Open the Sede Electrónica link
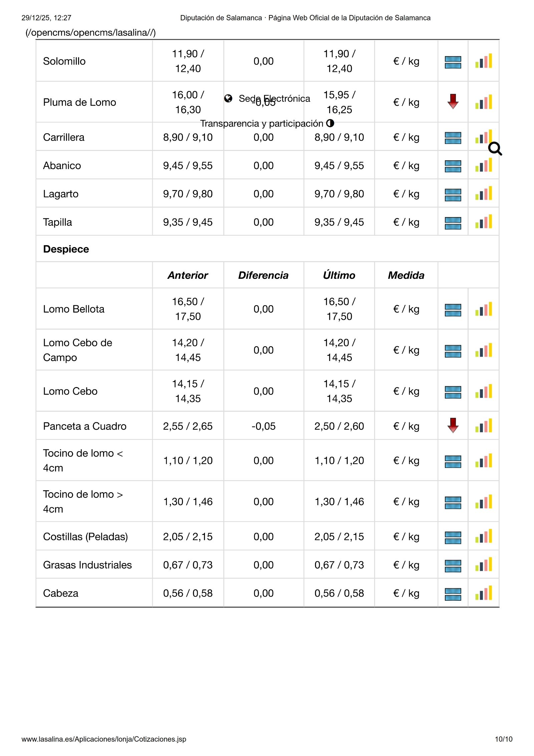Screen dimensions: 534x756 274,99
